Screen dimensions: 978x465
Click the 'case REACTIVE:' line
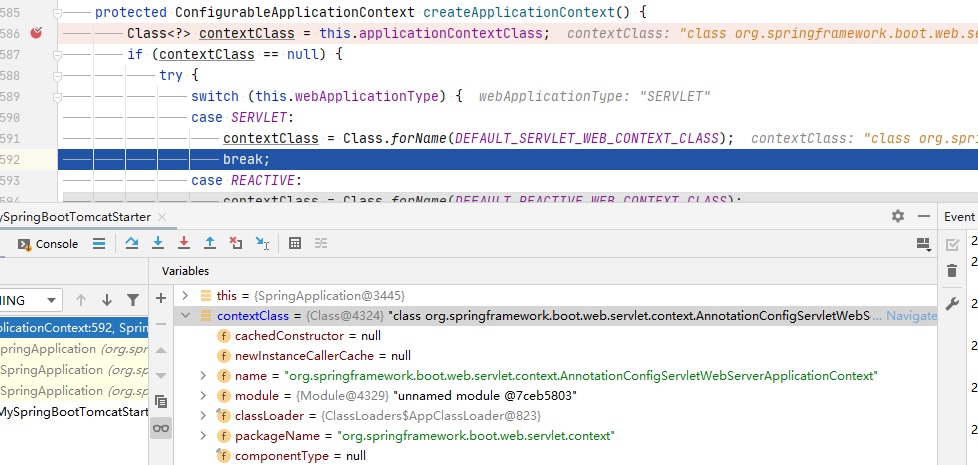[246, 181]
